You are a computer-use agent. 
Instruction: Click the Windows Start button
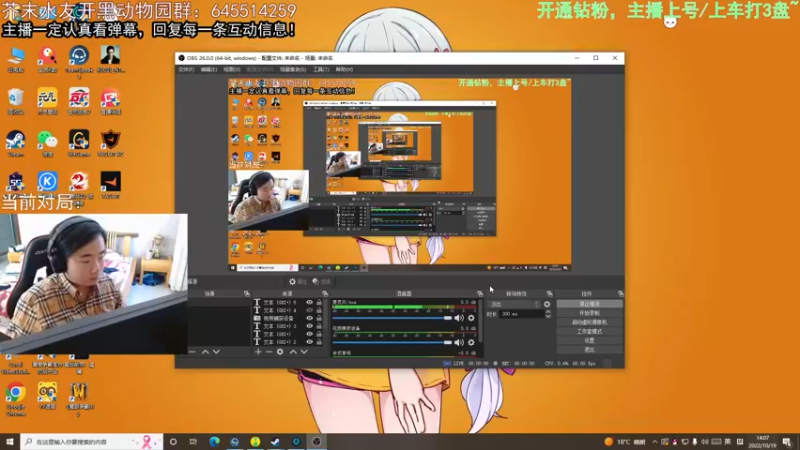point(10,441)
